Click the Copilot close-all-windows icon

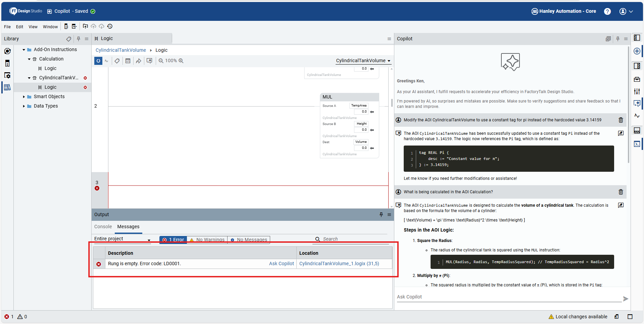point(608,39)
